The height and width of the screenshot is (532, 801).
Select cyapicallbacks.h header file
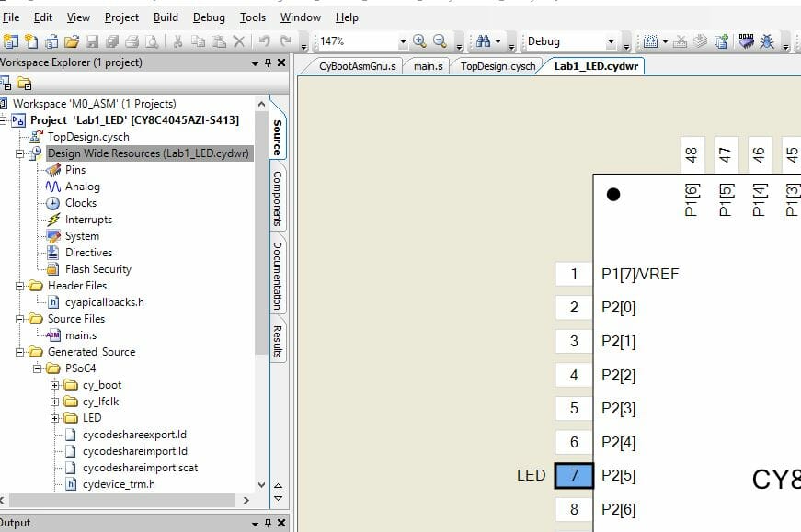click(104, 303)
